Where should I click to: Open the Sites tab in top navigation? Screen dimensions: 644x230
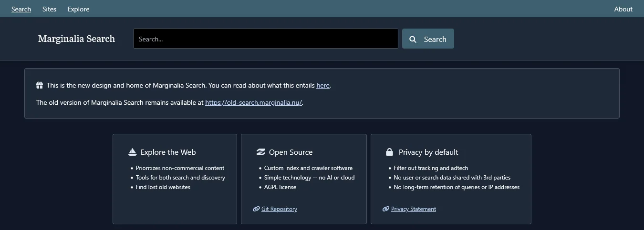[49, 9]
